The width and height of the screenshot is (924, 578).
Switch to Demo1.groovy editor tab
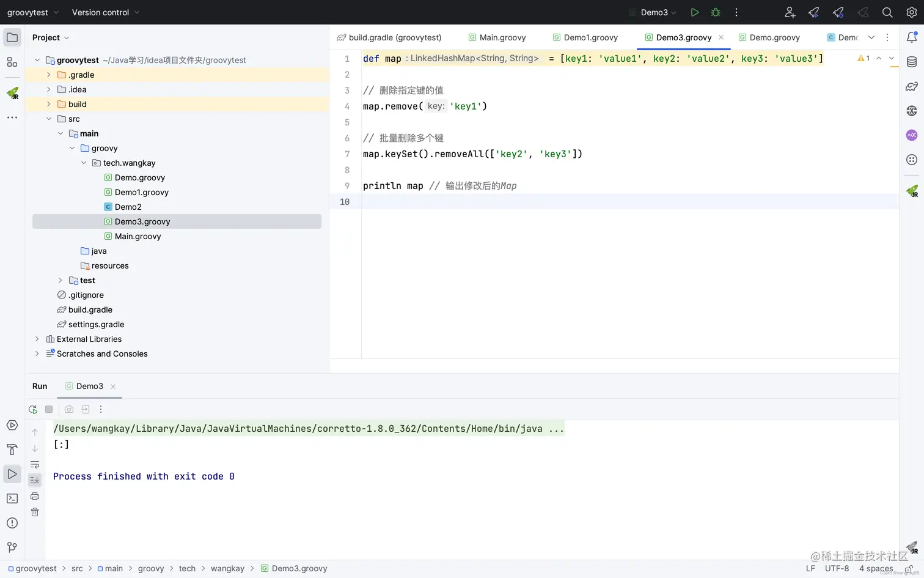pyautogui.click(x=585, y=37)
